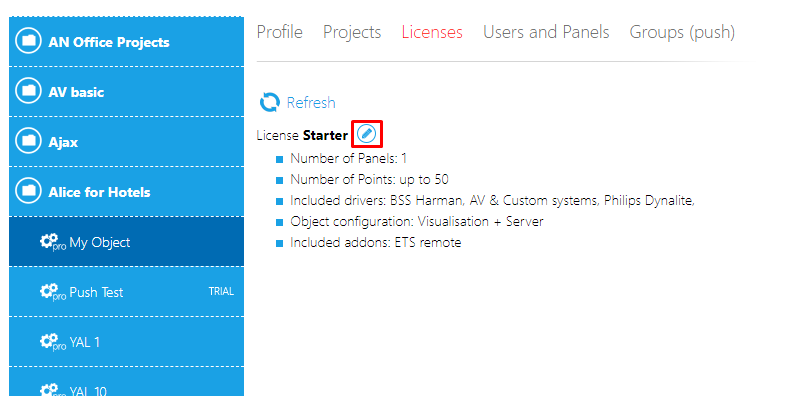The width and height of the screenshot is (810, 396).
Task: Open the AV basic project group
Action: tap(126, 91)
